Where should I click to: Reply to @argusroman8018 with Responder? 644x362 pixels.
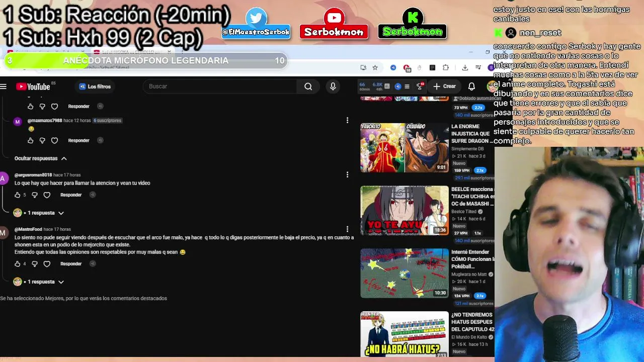click(71, 195)
